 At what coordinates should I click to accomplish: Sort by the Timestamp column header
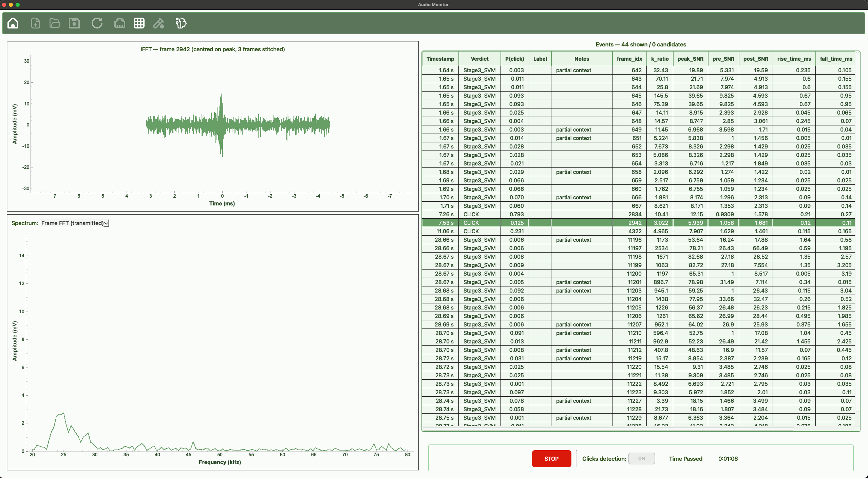pyautogui.click(x=440, y=59)
